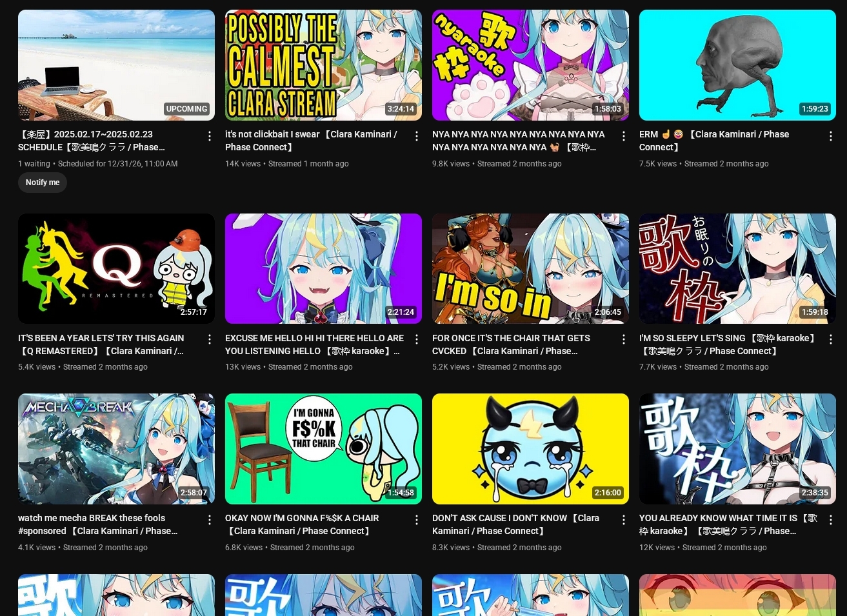The width and height of the screenshot is (847, 616).
Task: Play the "I'm so in" thumbnail
Action: coord(530,268)
